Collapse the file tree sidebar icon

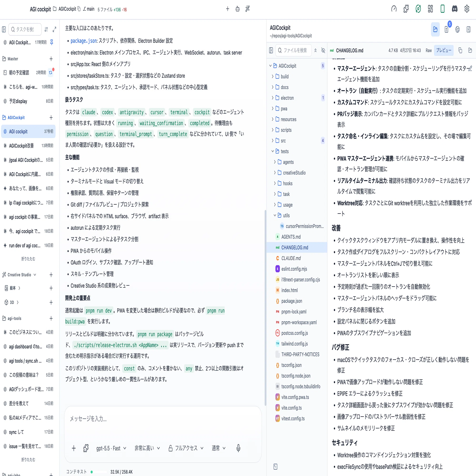pyautogui.click(x=271, y=50)
